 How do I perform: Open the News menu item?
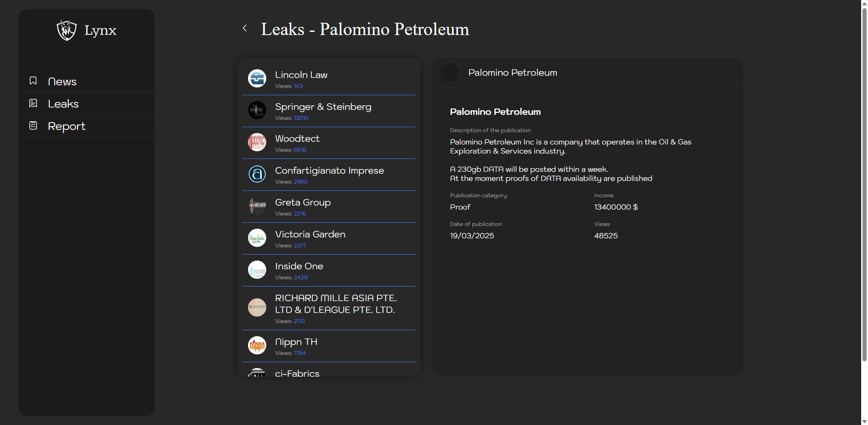pos(62,82)
